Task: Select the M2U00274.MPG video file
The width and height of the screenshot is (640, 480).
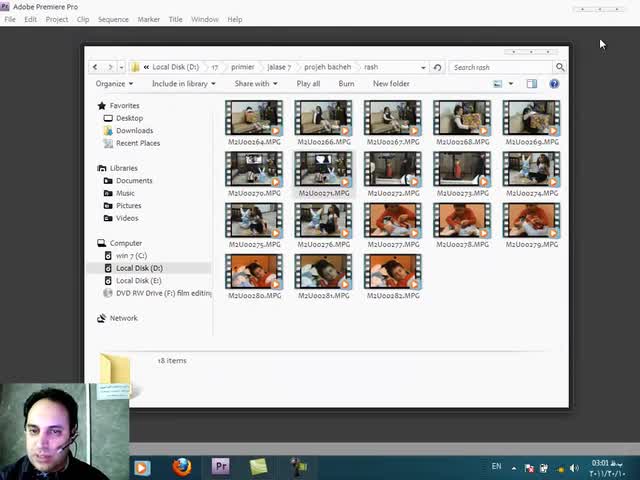Action: pos(531,174)
